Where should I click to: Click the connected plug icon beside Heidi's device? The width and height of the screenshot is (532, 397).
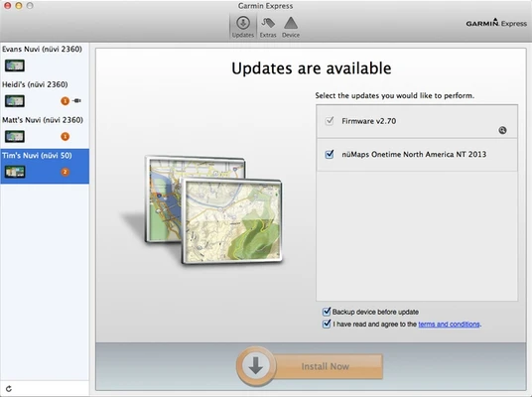coord(76,100)
